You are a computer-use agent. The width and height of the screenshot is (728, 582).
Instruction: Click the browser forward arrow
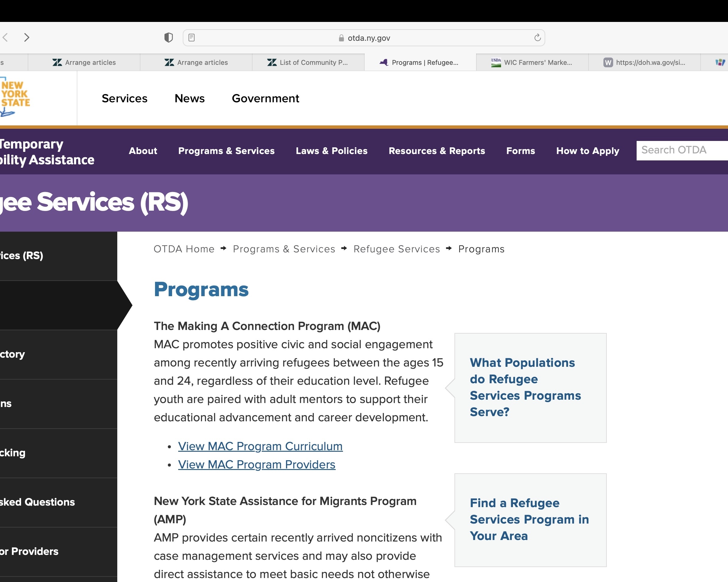pos(27,37)
